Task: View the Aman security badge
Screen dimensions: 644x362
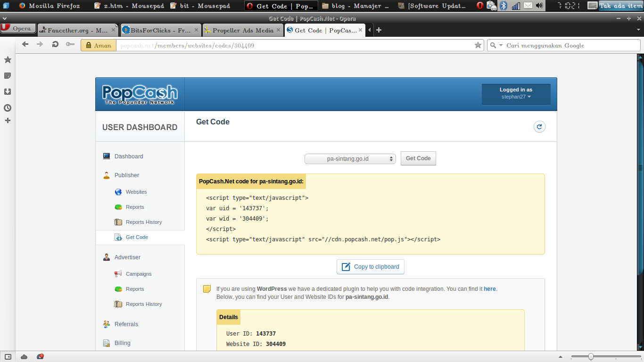Action: [99, 45]
